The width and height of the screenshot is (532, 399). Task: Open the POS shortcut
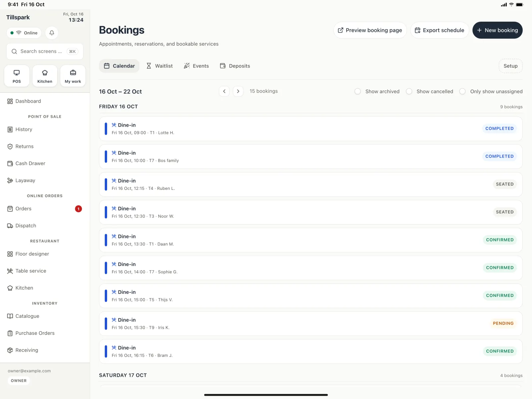17,76
